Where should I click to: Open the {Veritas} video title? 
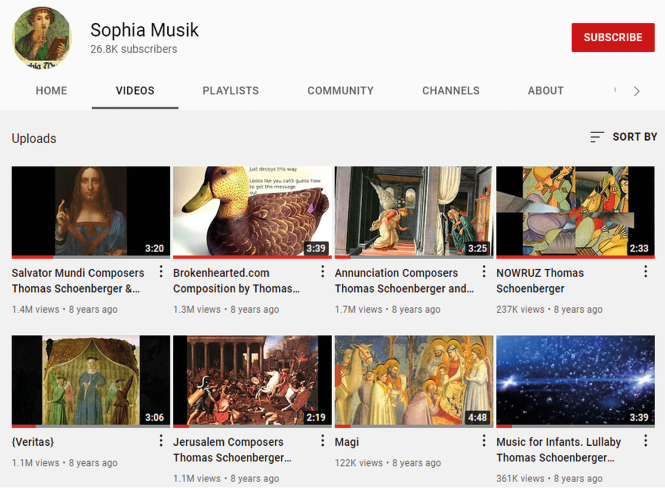pyautogui.click(x=33, y=442)
